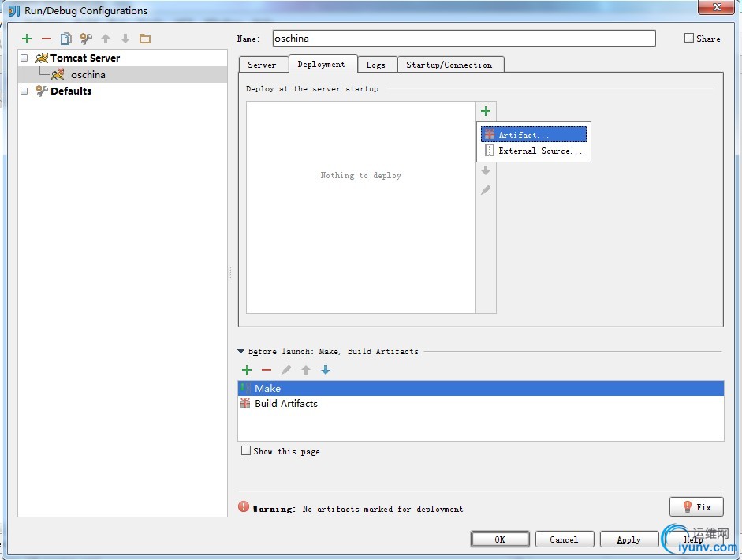742x560 pixels.
Task: Remove selected before launch task
Action: (x=267, y=370)
